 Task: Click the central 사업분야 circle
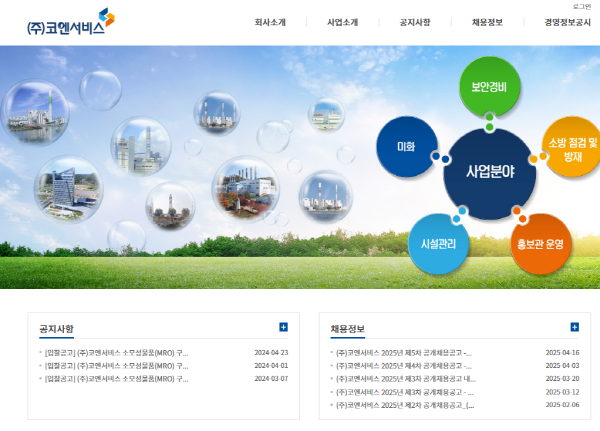pos(490,172)
